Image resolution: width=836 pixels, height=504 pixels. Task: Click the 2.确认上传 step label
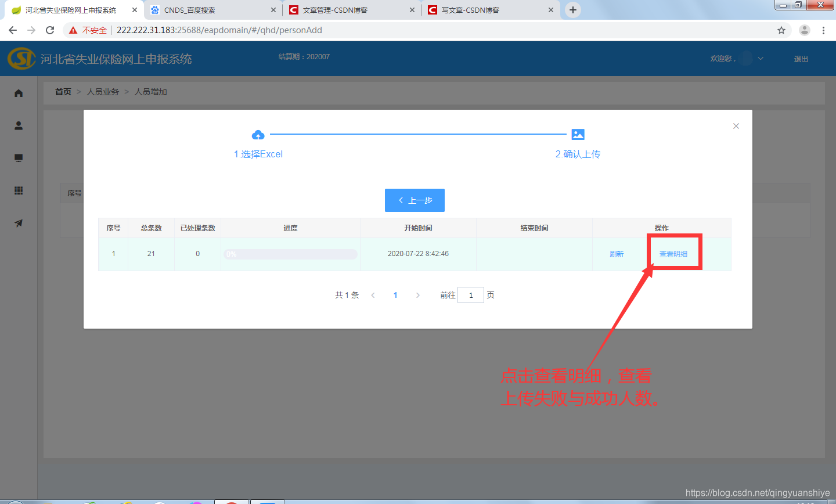click(x=578, y=154)
